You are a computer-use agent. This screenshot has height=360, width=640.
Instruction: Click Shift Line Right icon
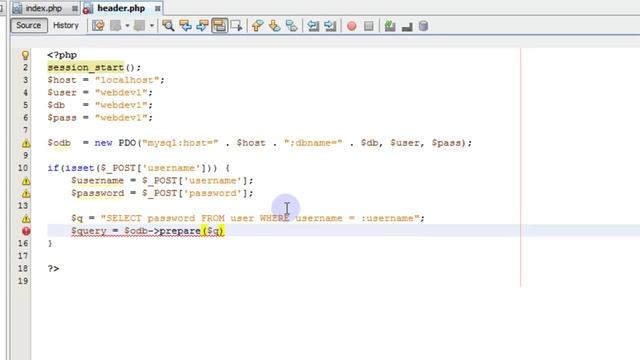[330, 26]
